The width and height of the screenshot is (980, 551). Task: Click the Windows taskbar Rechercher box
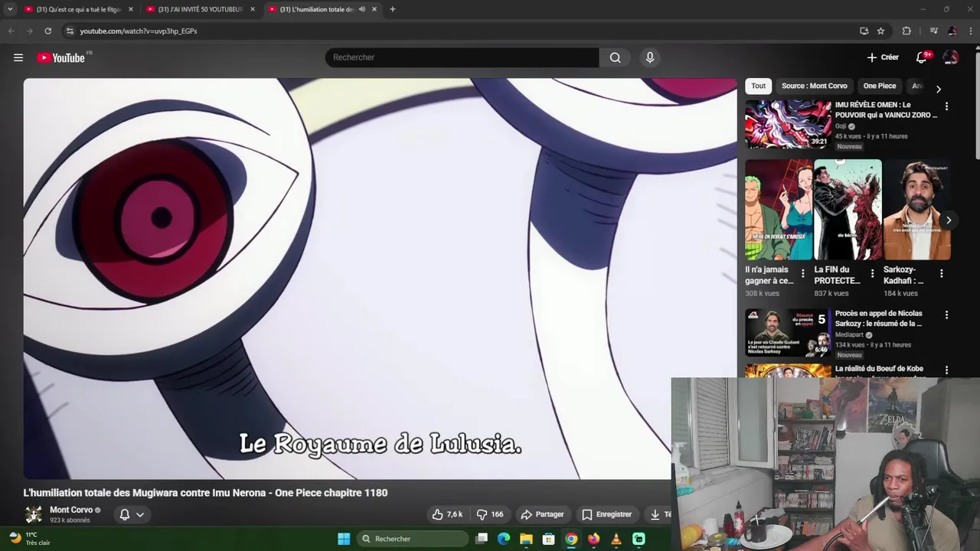413,539
